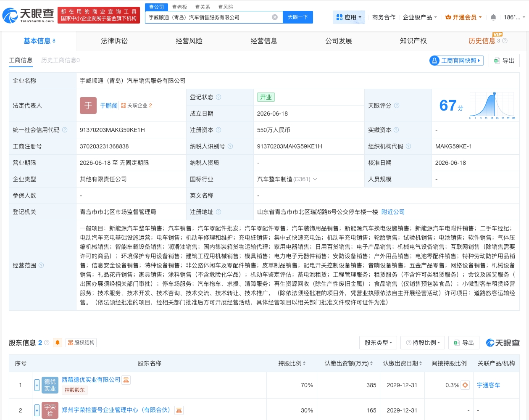This screenshot has height=420, width=529.
Task: Export business info with 导出 button
Action: point(504,61)
